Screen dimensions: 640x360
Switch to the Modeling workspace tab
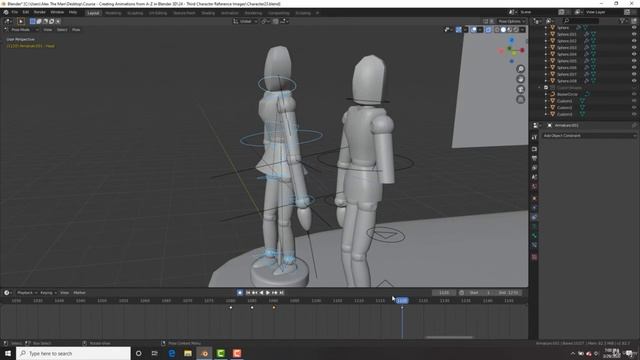[x=113, y=13]
